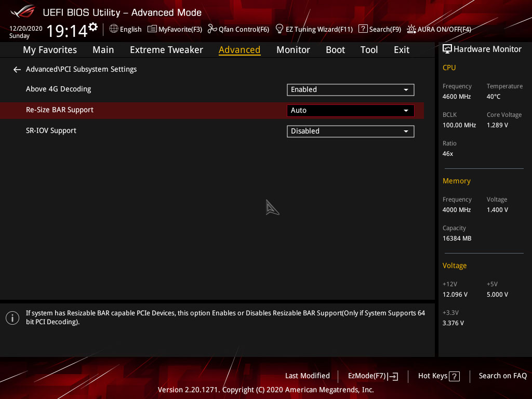Click Memory voltage value 1.400 V
532x399 pixels.
click(497, 210)
